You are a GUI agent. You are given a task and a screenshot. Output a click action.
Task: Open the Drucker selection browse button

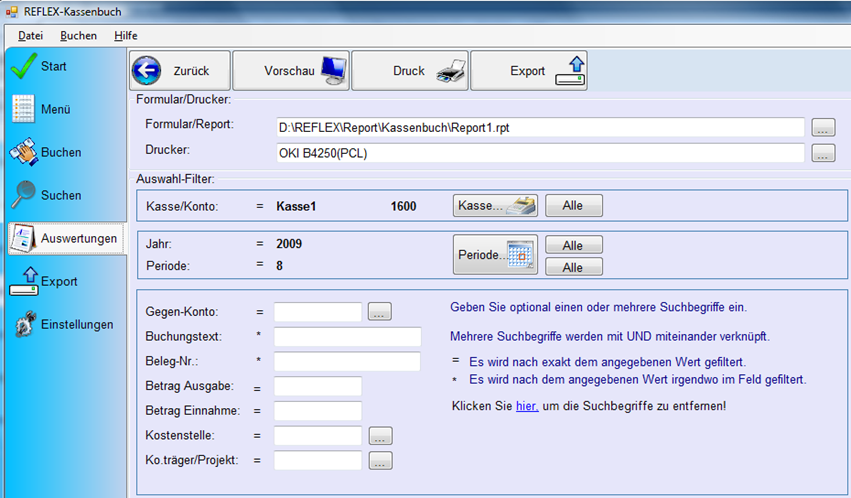pos(823,153)
